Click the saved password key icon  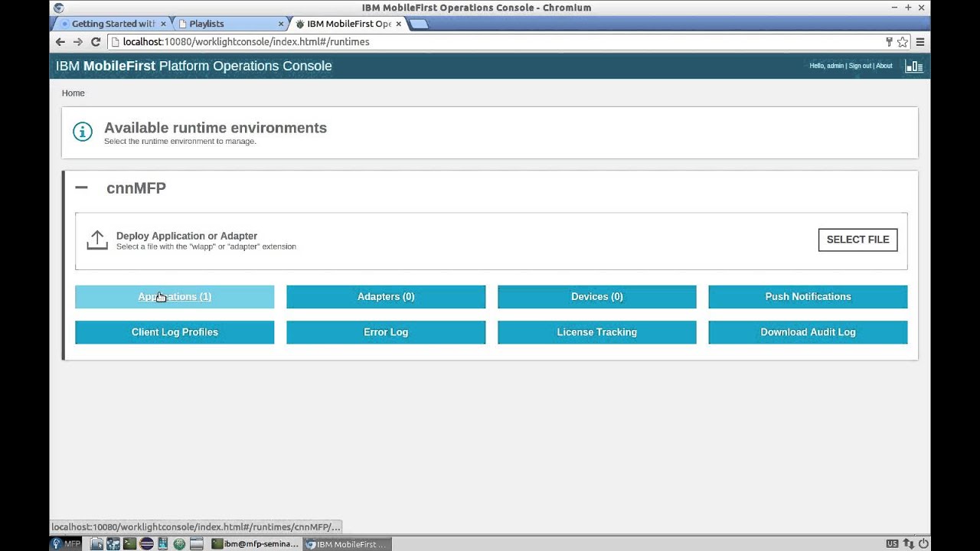(x=889, y=42)
